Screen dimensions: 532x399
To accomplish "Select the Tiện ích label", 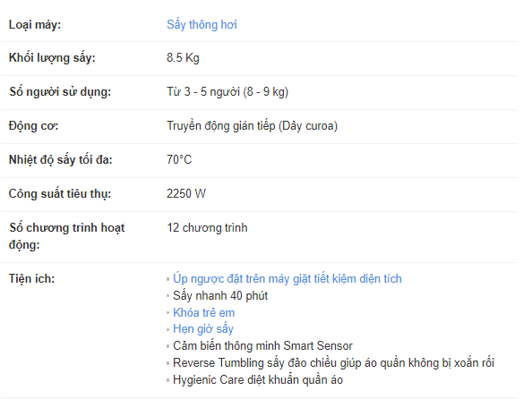I will [x=31, y=278].
